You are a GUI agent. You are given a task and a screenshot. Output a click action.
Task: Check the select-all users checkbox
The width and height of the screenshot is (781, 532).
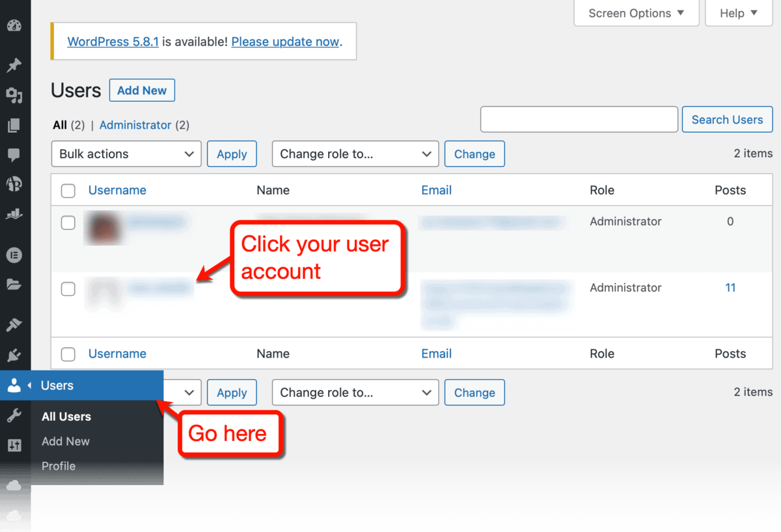tap(68, 191)
